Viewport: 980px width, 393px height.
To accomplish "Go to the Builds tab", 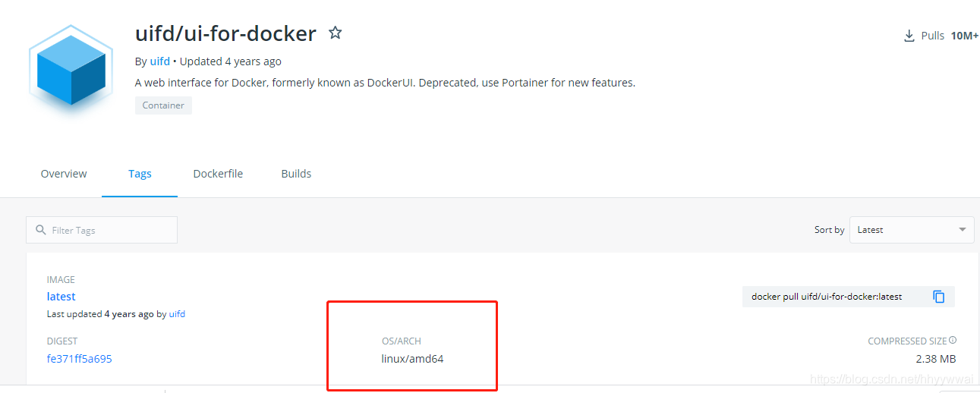I will click(296, 174).
